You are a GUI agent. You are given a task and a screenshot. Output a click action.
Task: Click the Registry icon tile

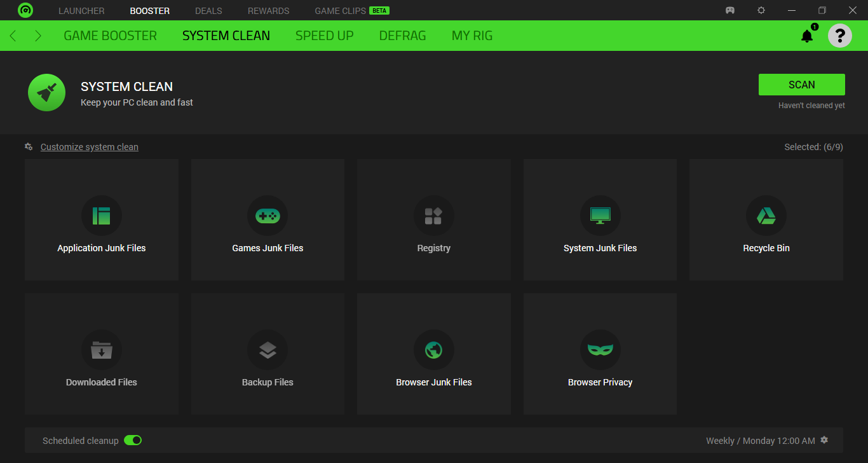(433, 216)
